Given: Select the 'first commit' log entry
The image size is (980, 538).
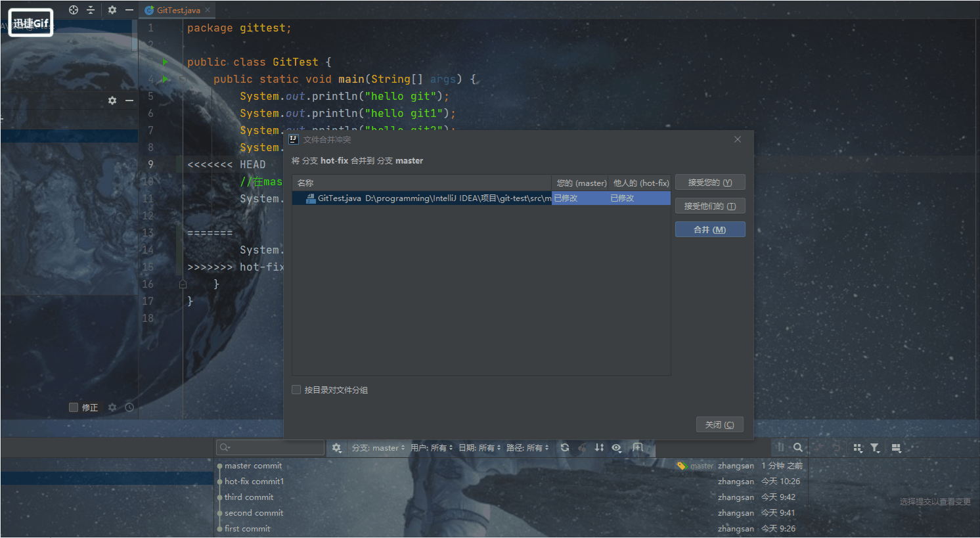Looking at the screenshot, I should [x=247, y=529].
